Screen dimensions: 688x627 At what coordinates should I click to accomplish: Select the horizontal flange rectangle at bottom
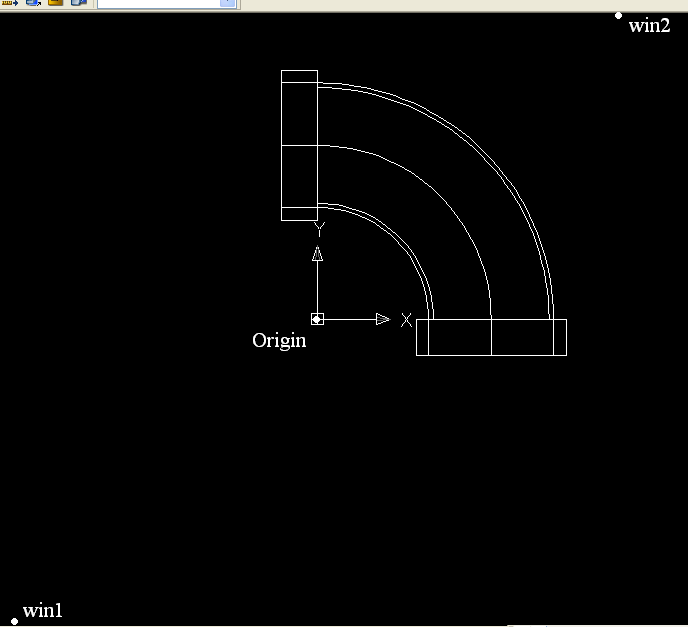click(x=491, y=337)
